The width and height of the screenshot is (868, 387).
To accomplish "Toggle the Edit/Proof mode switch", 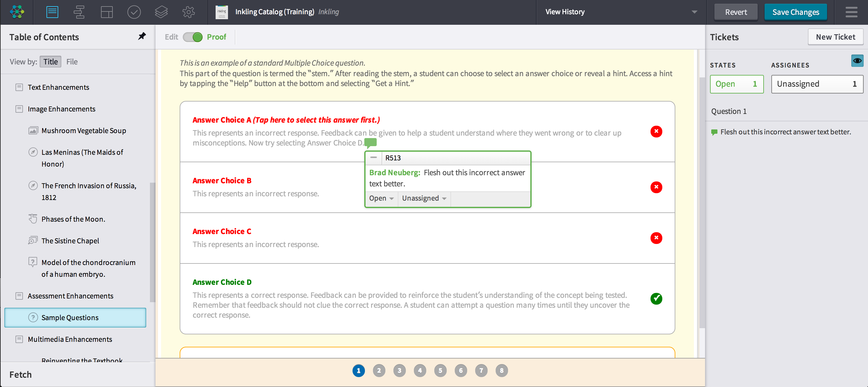I will tap(193, 37).
